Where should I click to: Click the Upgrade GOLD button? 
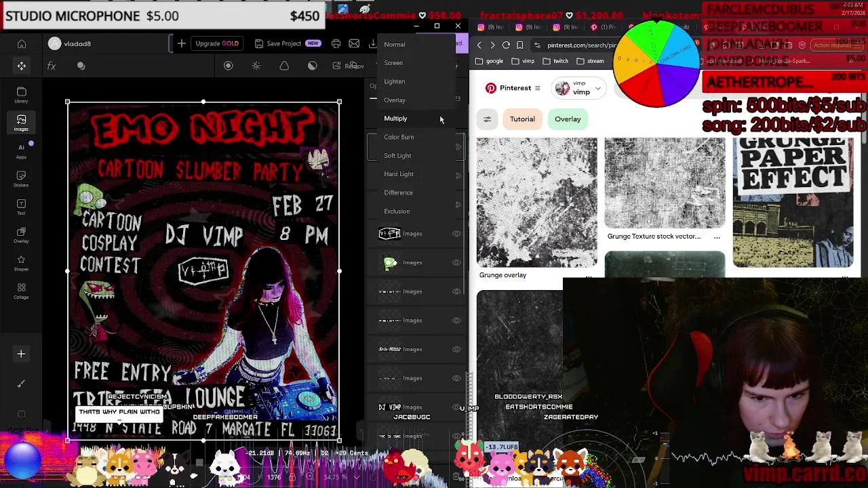tap(217, 43)
